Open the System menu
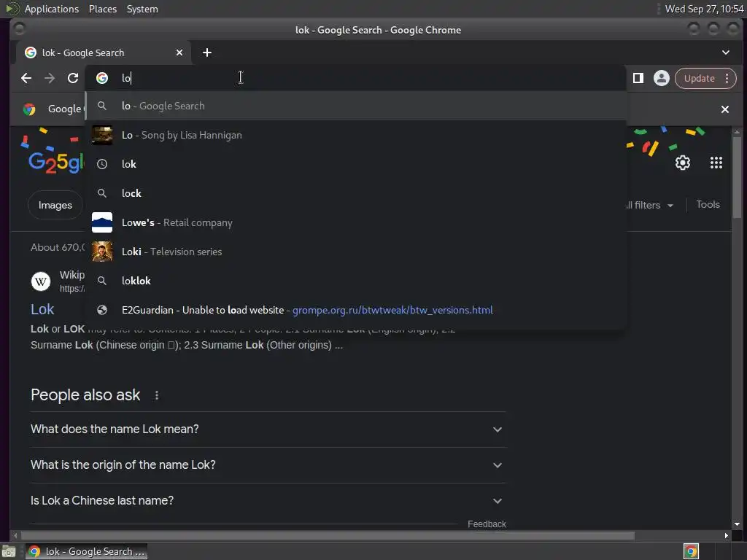This screenshot has height=560, width=747. 142,9
